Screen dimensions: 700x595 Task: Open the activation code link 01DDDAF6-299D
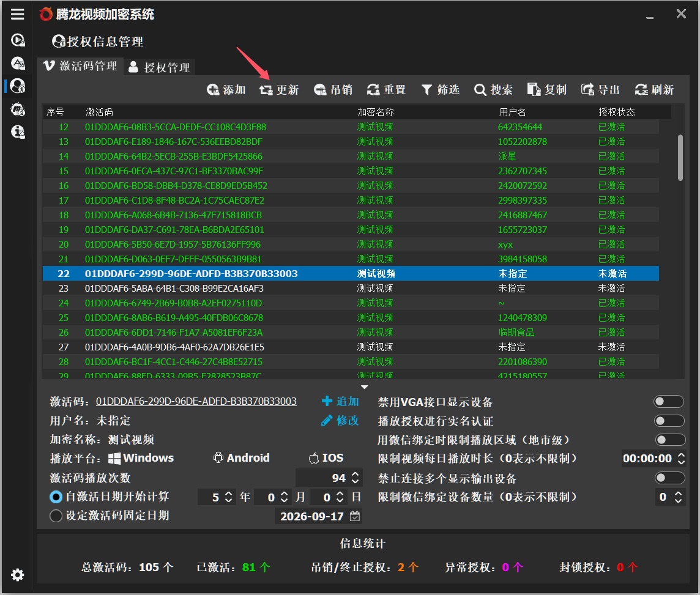coord(196,401)
